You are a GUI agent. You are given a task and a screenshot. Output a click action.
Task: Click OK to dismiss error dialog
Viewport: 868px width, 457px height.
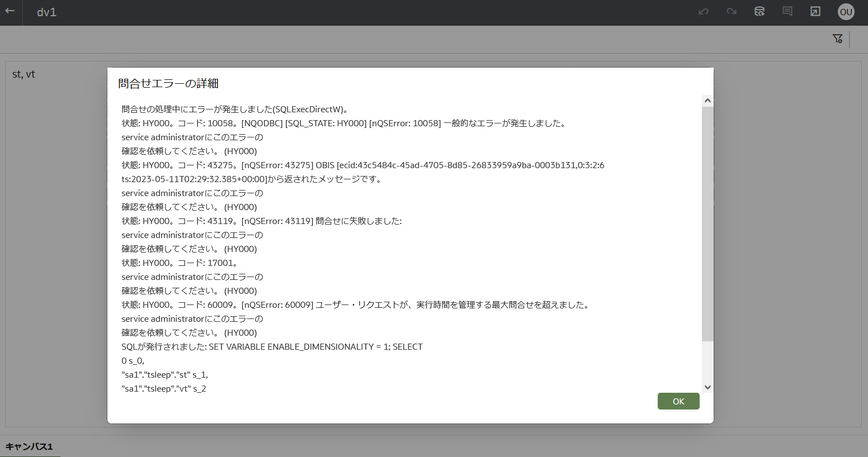click(678, 401)
